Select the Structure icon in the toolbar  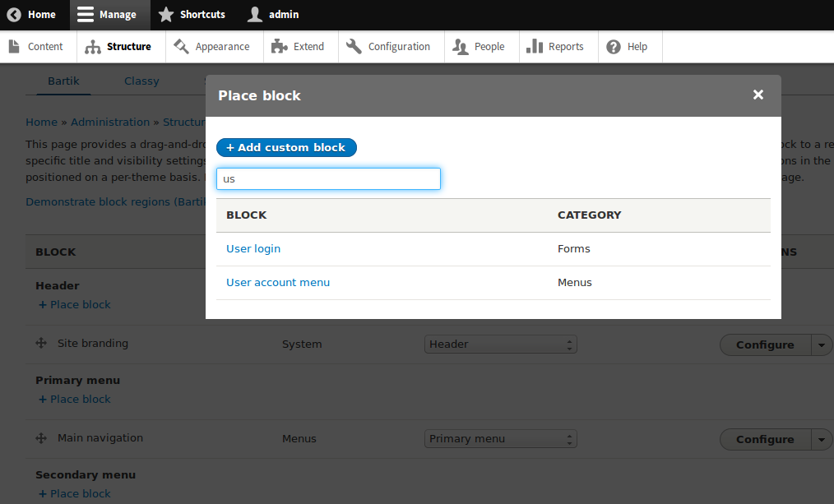[x=92, y=47]
